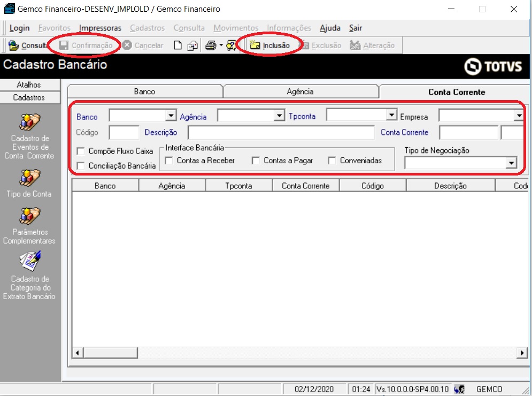Image resolution: width=532 pixels, height=396 pixels.
Task: Switch to the Banco tab
Action: point(144,92)
